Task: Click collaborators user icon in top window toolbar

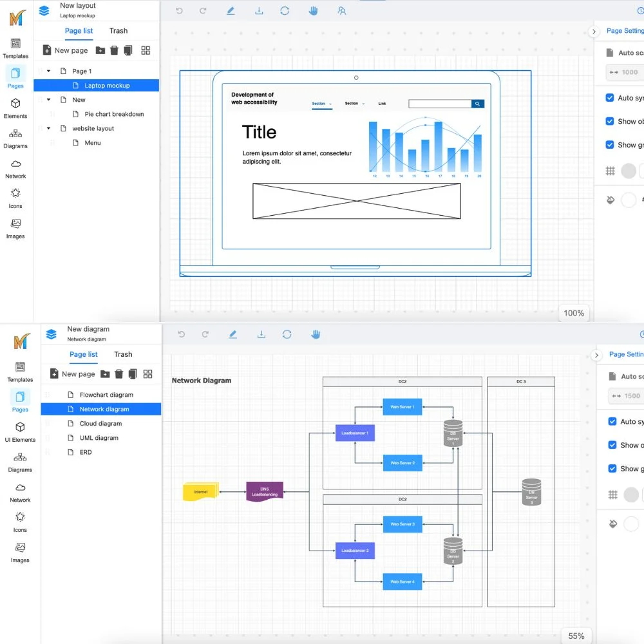Action: [x=342, y=11]
